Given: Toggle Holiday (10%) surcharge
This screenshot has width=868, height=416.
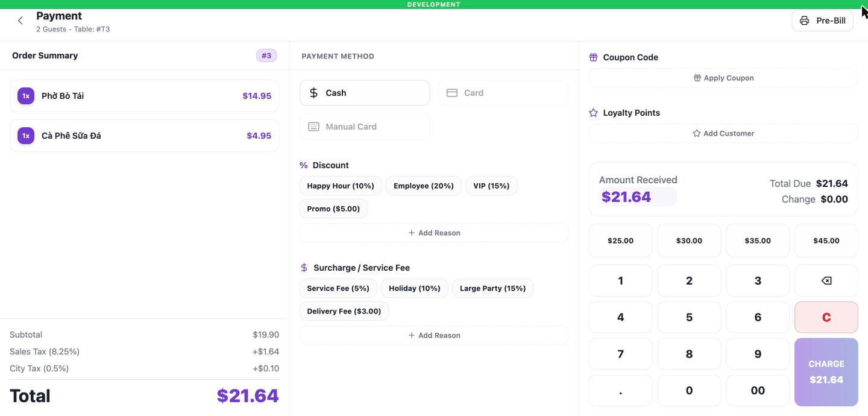Looking at the screenshot, I should 415,288.
